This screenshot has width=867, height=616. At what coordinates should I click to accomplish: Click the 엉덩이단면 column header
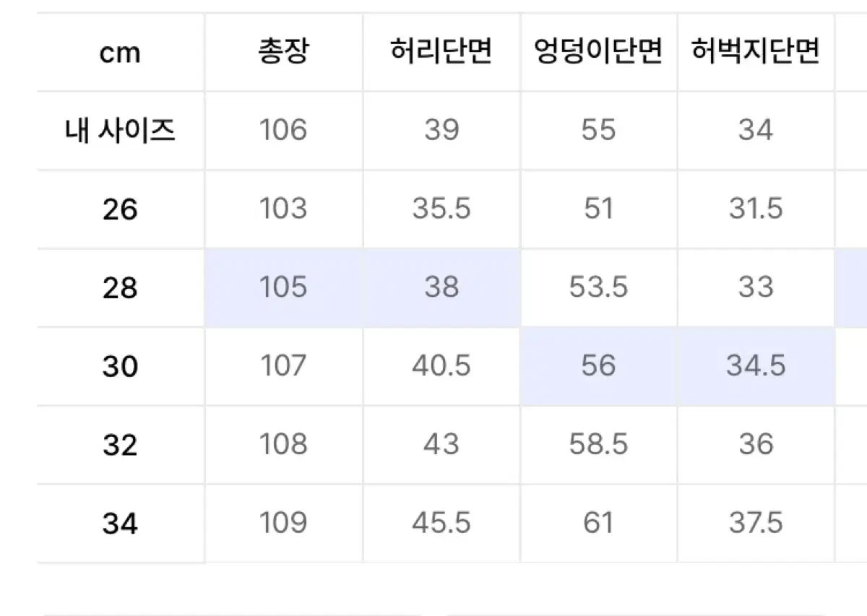coord(598,52)
